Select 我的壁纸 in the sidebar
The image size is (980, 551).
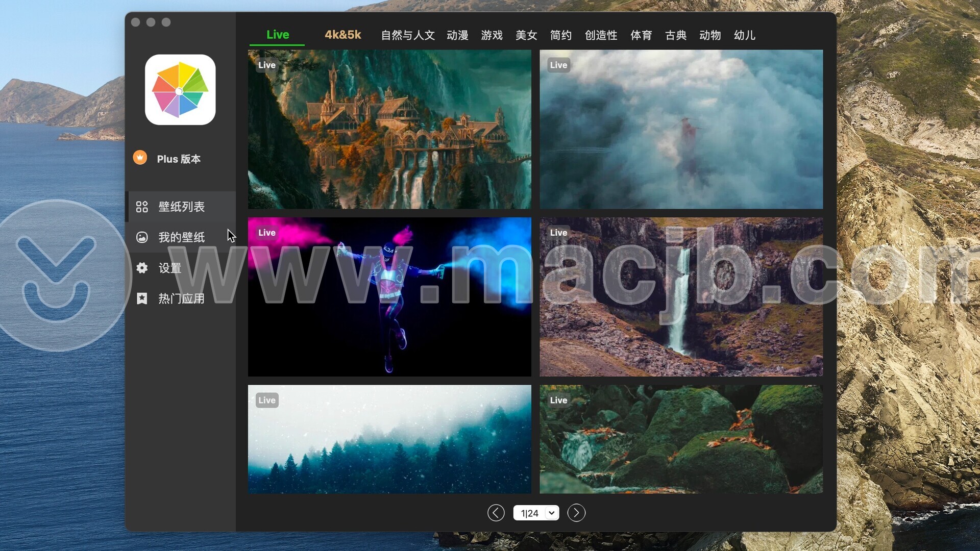coord(181,237)
